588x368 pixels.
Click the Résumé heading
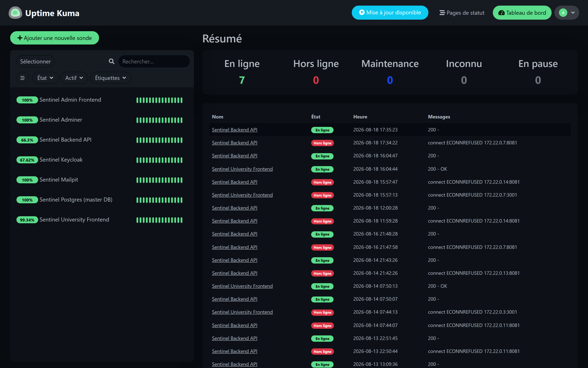click(x=222, y=39)
